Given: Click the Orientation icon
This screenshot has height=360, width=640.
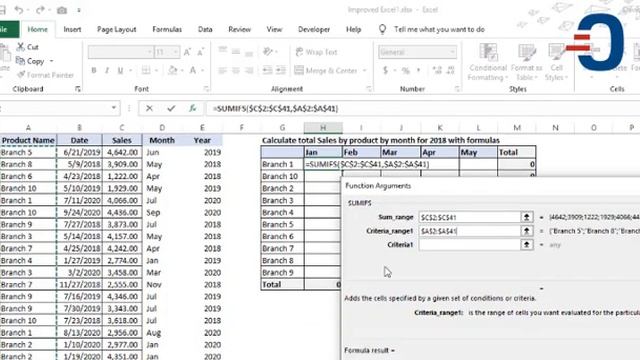Looking at the screenshot, I should pyautogui.click(x=268, y=52).
